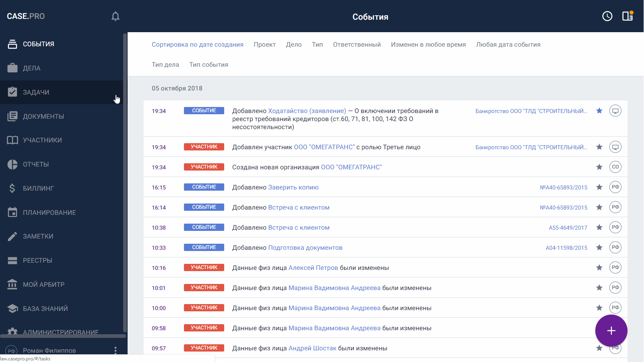
Task: Click РФ avatar on Алексей Петров row
Action: click(x=615, y=267)
